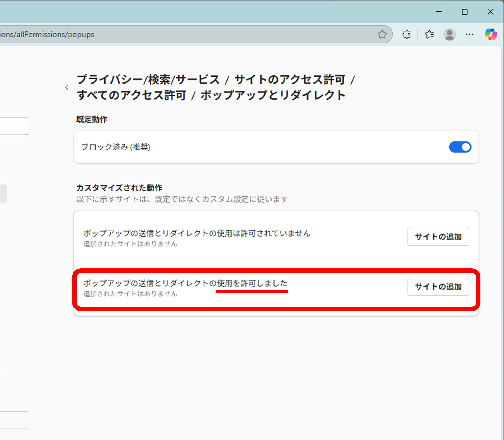The image size is (504, 440).
Task: Maximize the browser window
Action: 464,12
